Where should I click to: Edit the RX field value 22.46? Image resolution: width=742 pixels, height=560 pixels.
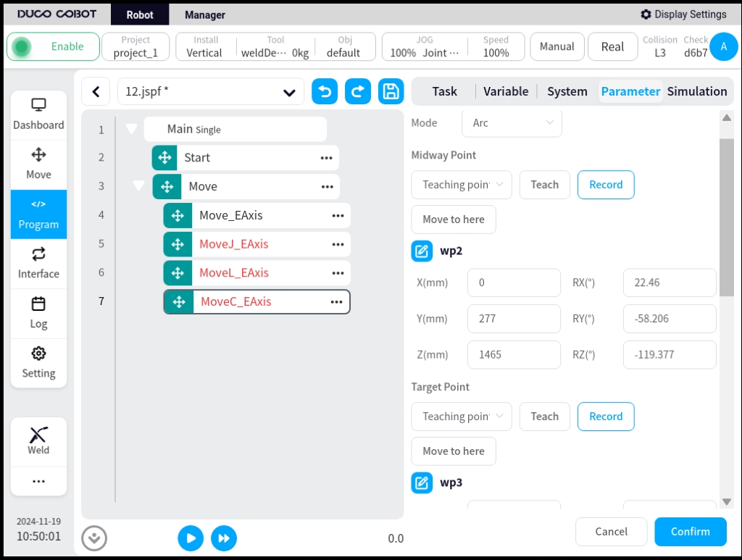pos(670,283)
